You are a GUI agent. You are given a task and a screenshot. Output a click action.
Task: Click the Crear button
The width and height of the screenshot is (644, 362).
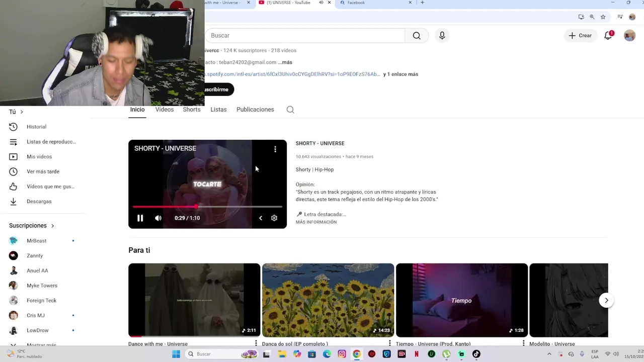pyautogui.click(x=580, y=36)
